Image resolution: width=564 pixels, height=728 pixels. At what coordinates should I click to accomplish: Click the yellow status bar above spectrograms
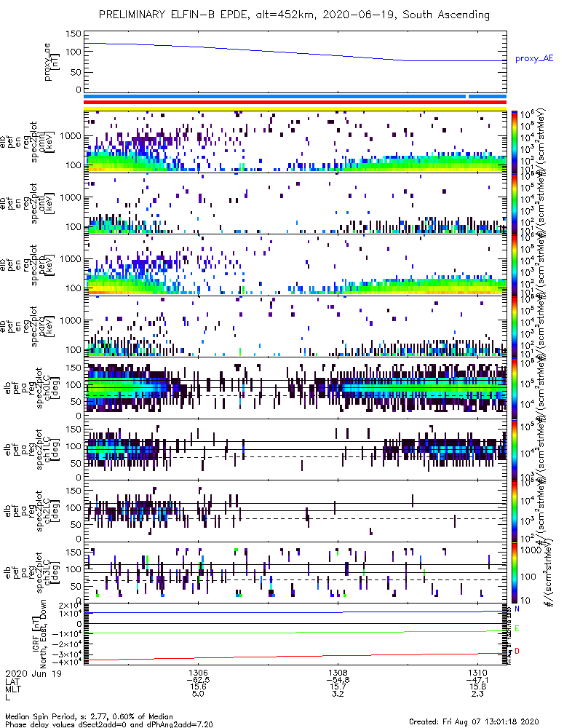(295, 108)
